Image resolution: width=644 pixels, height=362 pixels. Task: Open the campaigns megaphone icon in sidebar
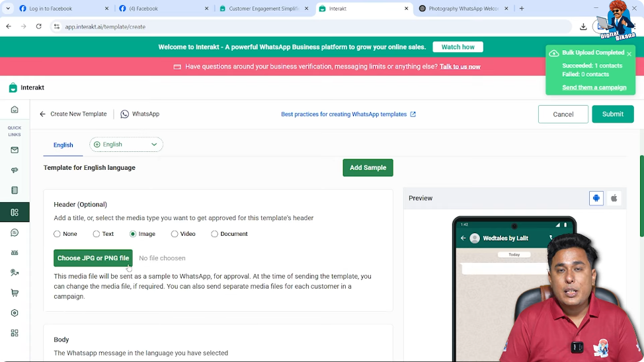[15, 170]
